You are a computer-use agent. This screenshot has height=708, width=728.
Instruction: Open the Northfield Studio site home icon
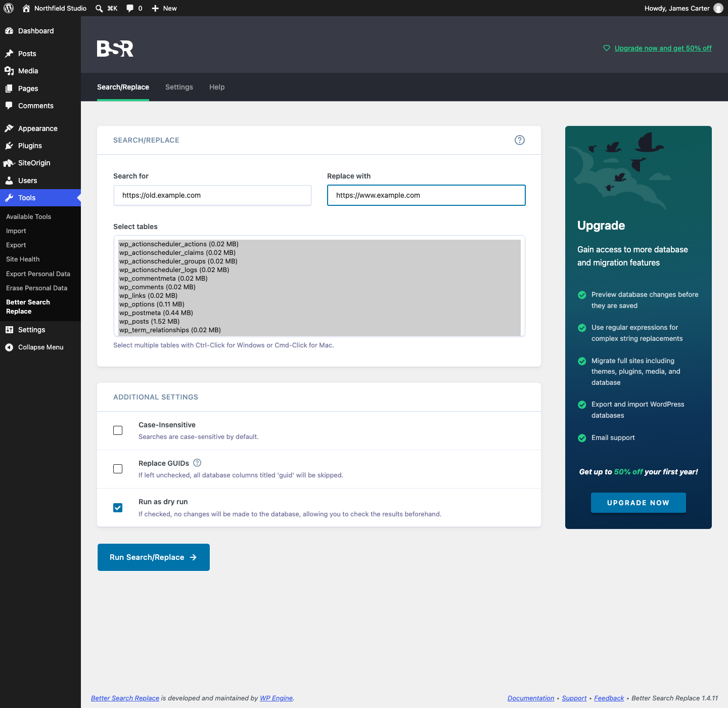[x=26, y=8]
